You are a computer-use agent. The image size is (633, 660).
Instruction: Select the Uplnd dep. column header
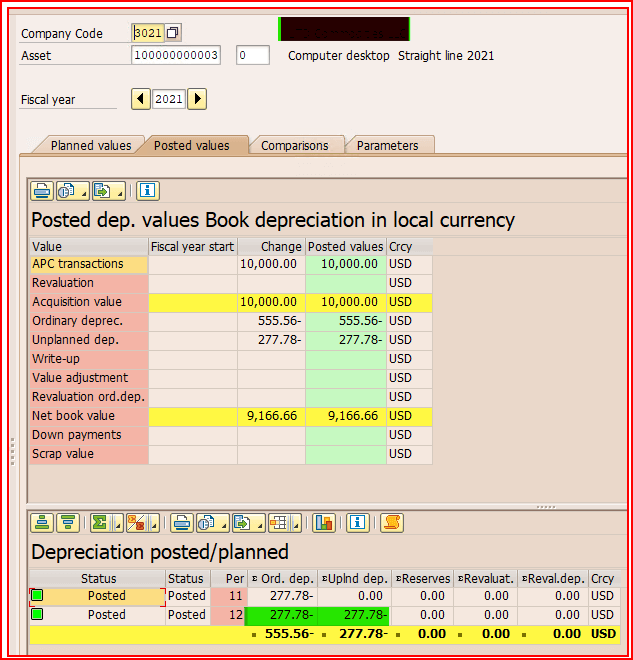pyautogui.click(x=354, y=579)
